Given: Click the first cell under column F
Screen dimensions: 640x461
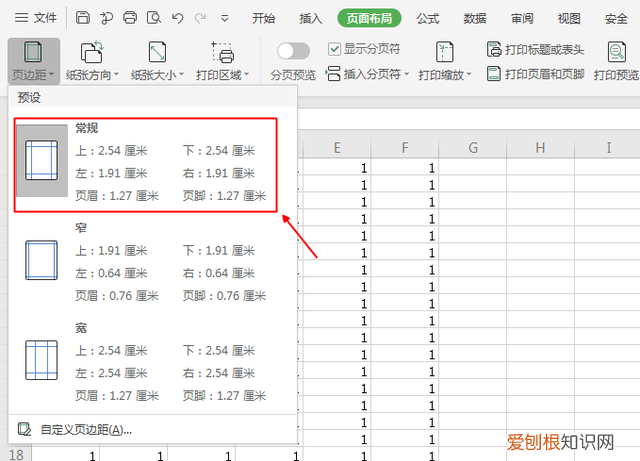Looking at the screenshot, I should (405, 167).
